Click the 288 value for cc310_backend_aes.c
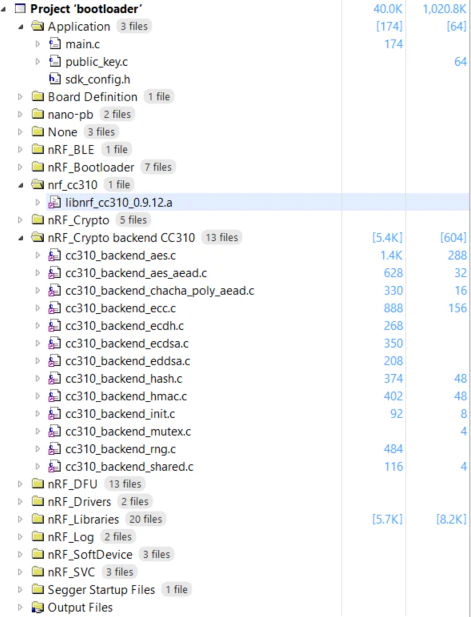Viewport: 471px width, 617px height. pos(457,255)
